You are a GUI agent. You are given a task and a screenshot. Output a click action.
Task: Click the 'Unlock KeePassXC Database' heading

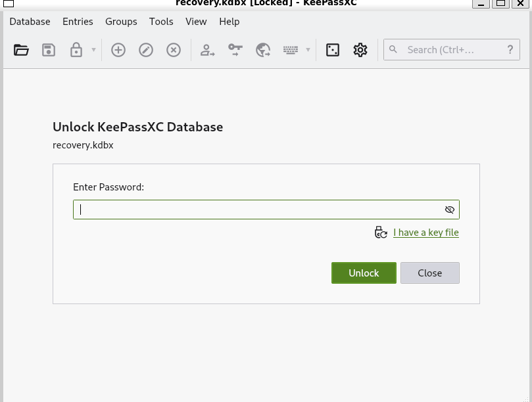(x=137, y=127)
